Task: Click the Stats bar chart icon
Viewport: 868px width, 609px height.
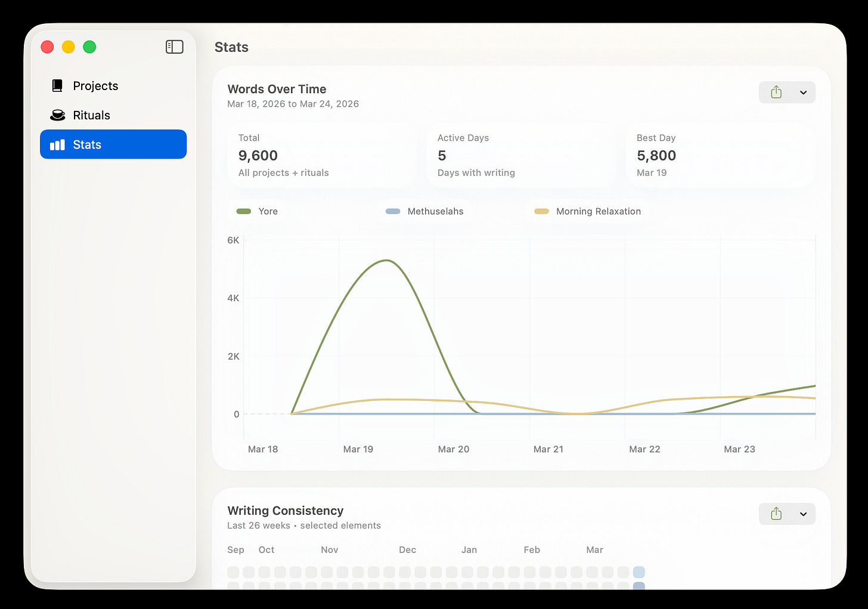Action: click(57, 144)
